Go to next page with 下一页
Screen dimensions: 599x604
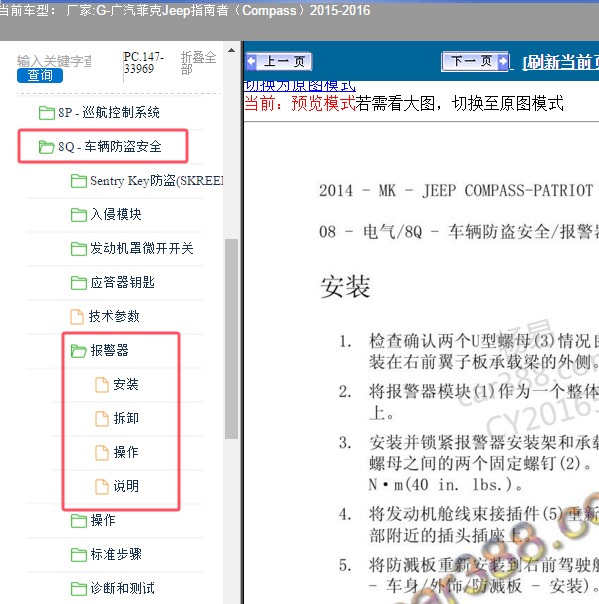tap(475, 61)
